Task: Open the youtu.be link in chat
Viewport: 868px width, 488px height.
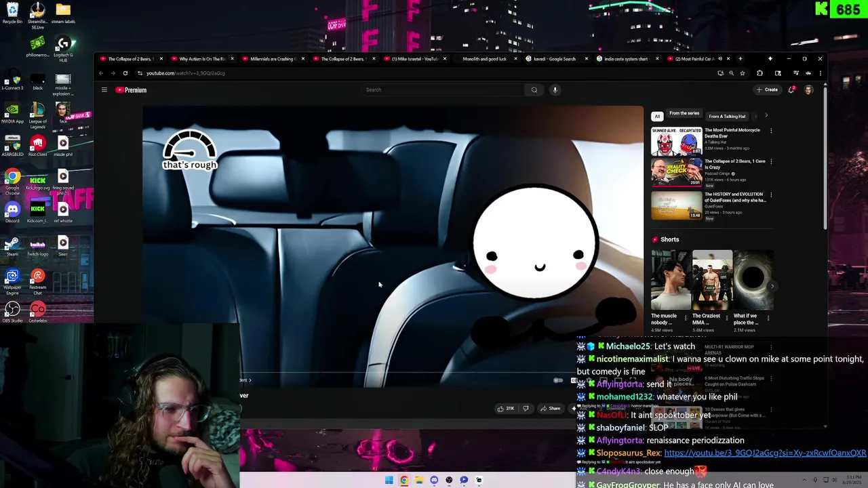Action: click(x=765, y=453)
